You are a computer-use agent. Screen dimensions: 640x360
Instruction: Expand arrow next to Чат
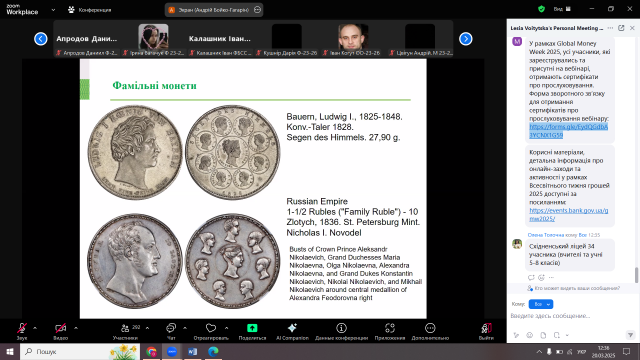(x=185, y=328)
